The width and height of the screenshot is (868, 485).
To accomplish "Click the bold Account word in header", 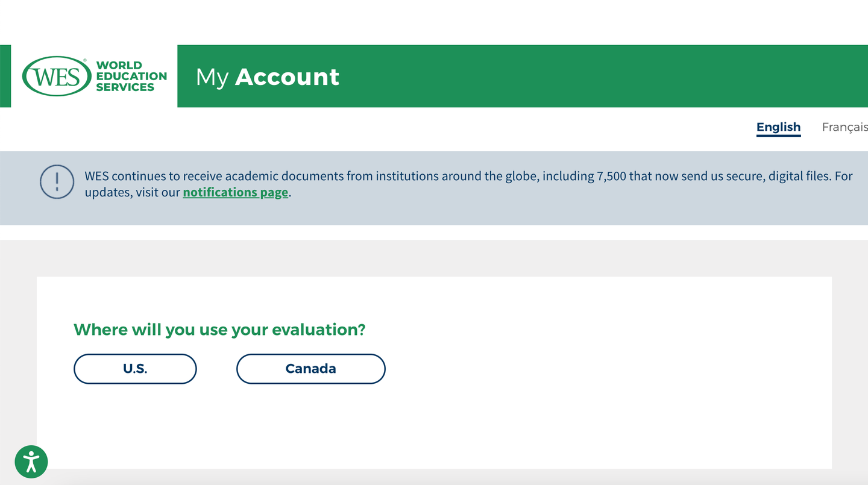I will click(287, 77).
